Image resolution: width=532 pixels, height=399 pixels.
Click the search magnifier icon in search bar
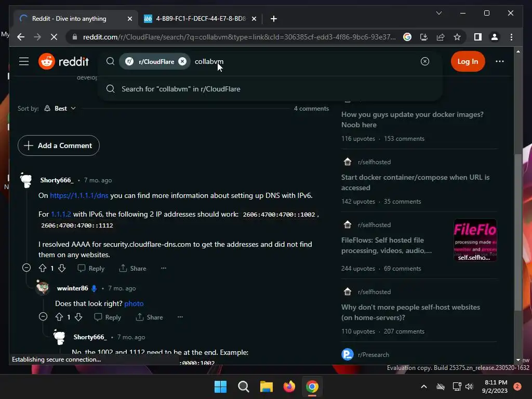(110, 61)
